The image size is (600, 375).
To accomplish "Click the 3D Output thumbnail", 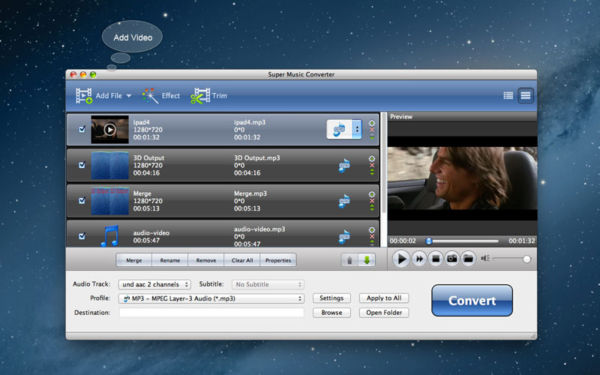I will click(x=110, y=165).
